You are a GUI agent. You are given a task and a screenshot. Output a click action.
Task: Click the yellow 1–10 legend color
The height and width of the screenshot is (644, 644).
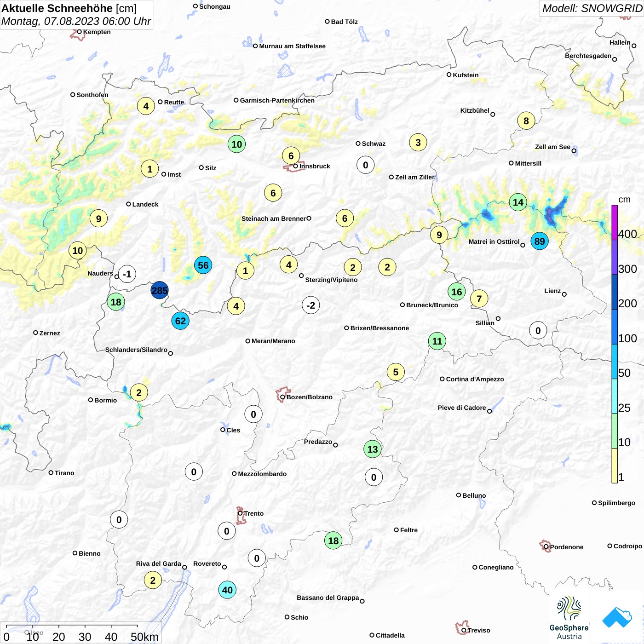pyautogui.click(x=615, y=466)
